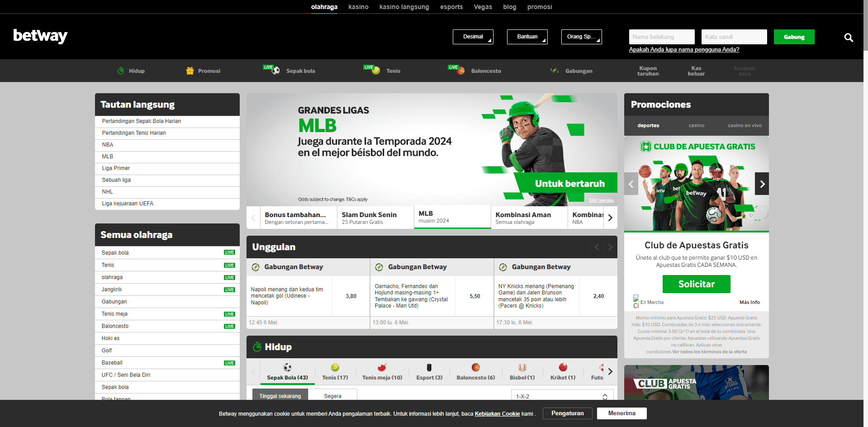Click second Gabungan Betway boost icon
Image resolution: width=868 pixels, height=427 pixels.
pos(379,267)
